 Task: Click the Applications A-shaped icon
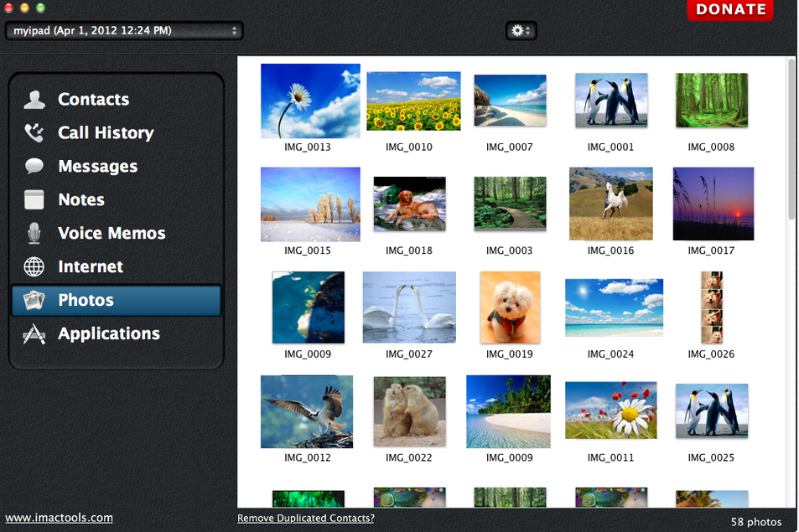tap(34, 334)
